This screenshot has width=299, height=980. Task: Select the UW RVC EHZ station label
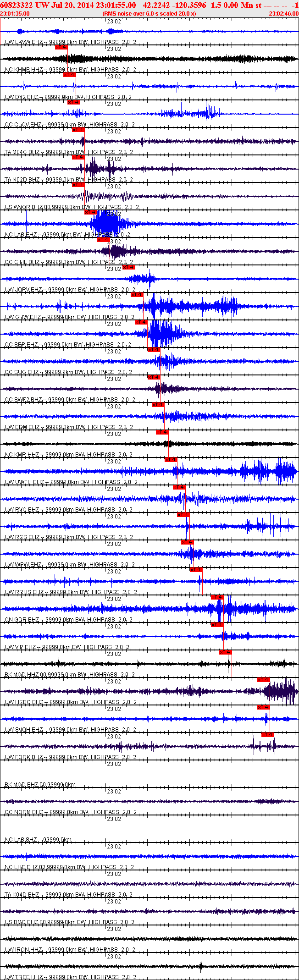coord(70,510)
